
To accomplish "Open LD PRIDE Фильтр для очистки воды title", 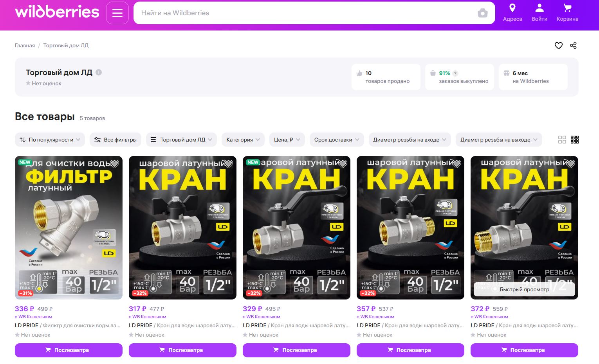I will pyautogui.click(x=68, y=325).
